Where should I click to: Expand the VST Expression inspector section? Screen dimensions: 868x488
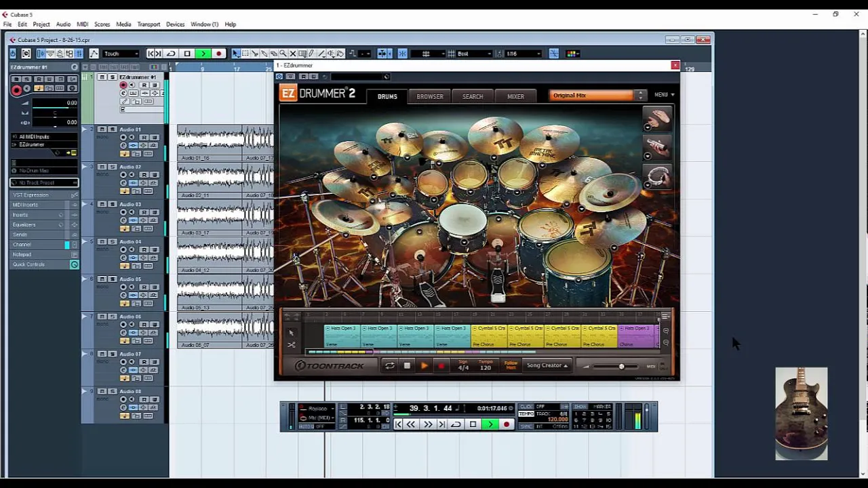point(44,195)
